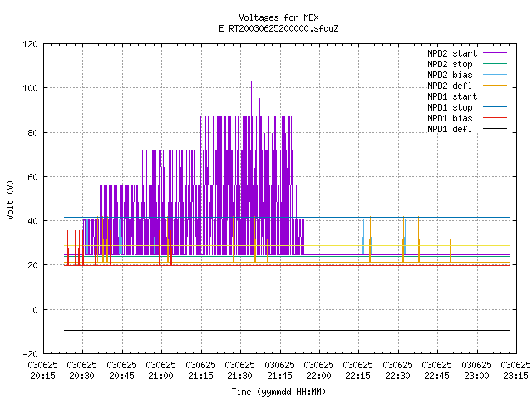This screenshot has width=532, height=399.
Task: Click the x-axis tick label 21:30
Action: coord(240,376)
